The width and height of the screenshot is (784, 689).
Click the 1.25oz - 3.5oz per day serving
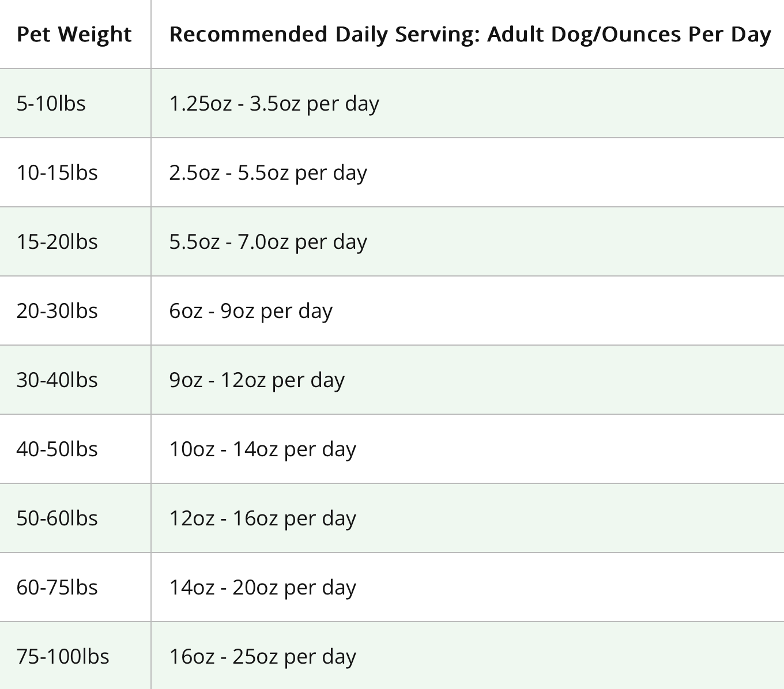(274, 104)
